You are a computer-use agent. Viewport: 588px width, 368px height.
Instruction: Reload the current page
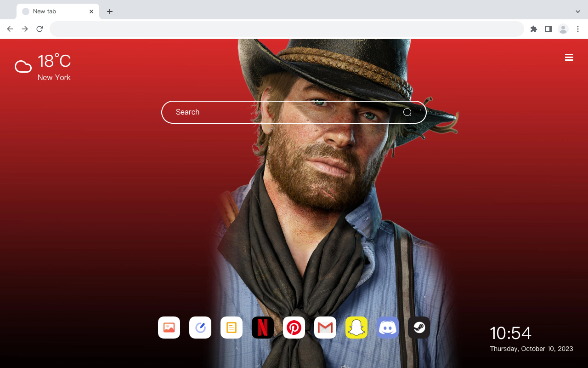tap(40, 29)
